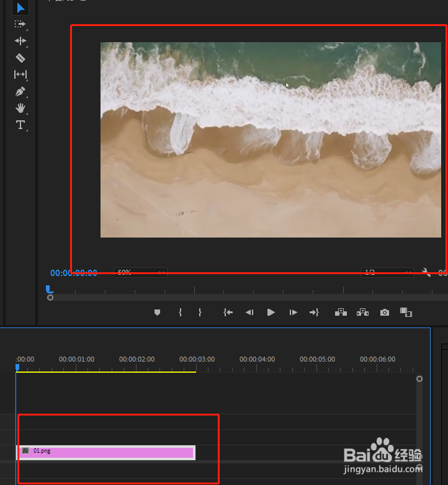
Task: Activate the Hand tool
Action: tap(20, 109)
